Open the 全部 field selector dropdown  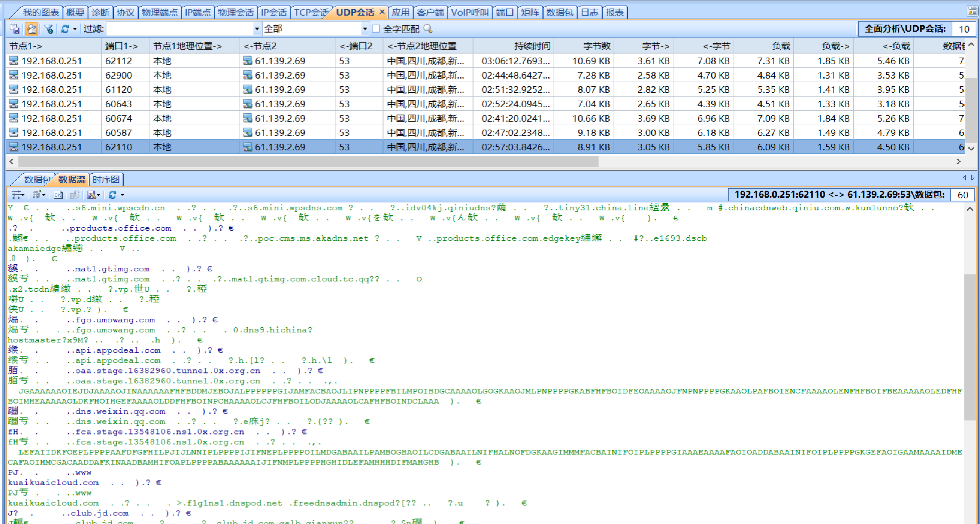point(365,29)
